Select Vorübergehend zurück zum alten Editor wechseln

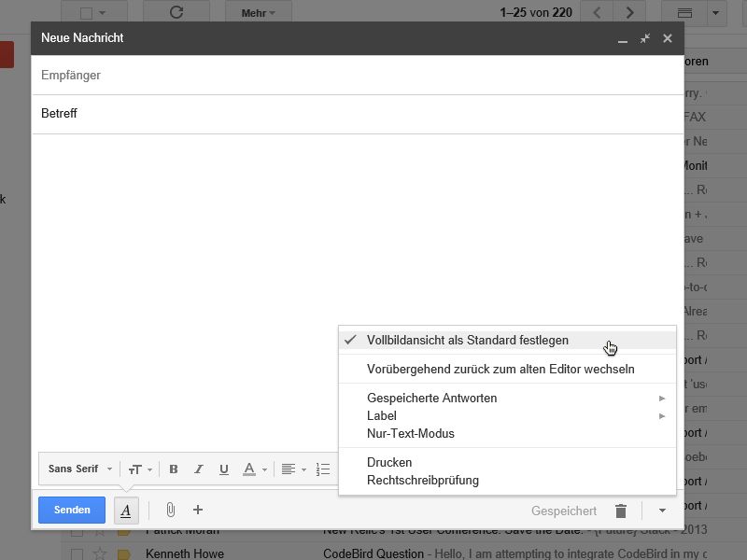[507, 369]
